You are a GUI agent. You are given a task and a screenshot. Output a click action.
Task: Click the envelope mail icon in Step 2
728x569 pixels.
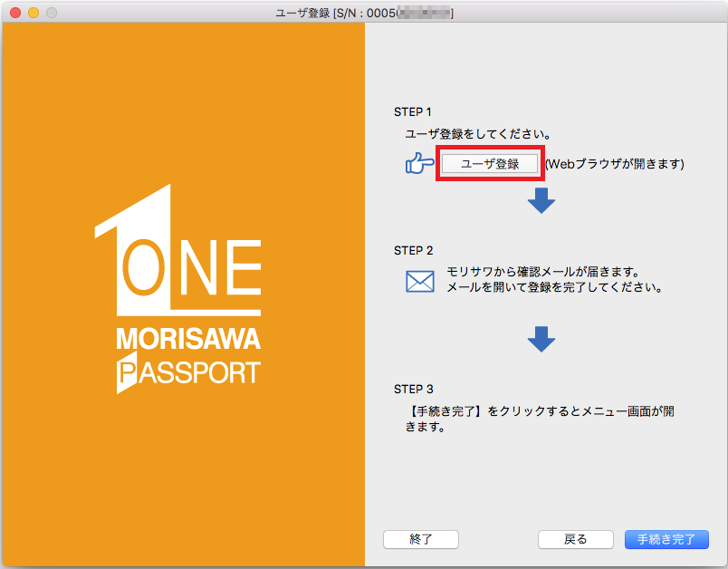420,281
